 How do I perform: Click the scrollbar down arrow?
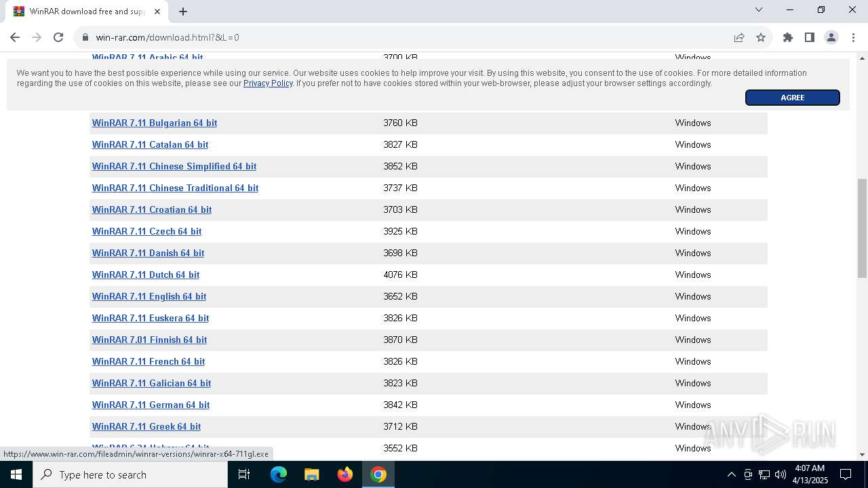click(862, 455)
